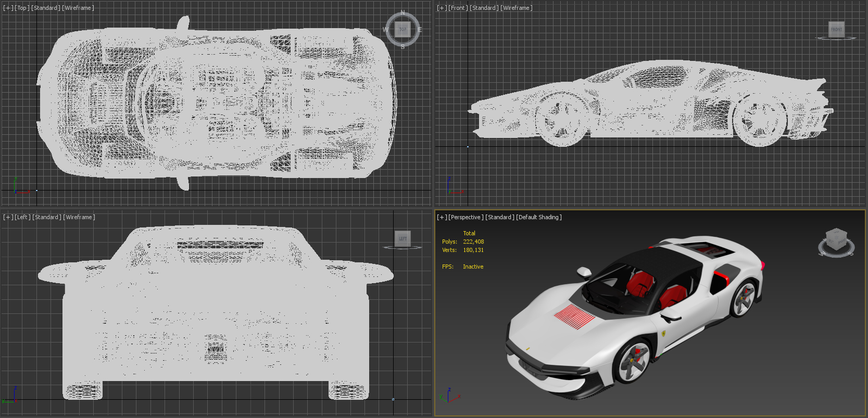Image resolution: width=868 pixels, height=418 pixels.
Task: Click the E compass letter on Top ViewCube
Action: point(419,30)
